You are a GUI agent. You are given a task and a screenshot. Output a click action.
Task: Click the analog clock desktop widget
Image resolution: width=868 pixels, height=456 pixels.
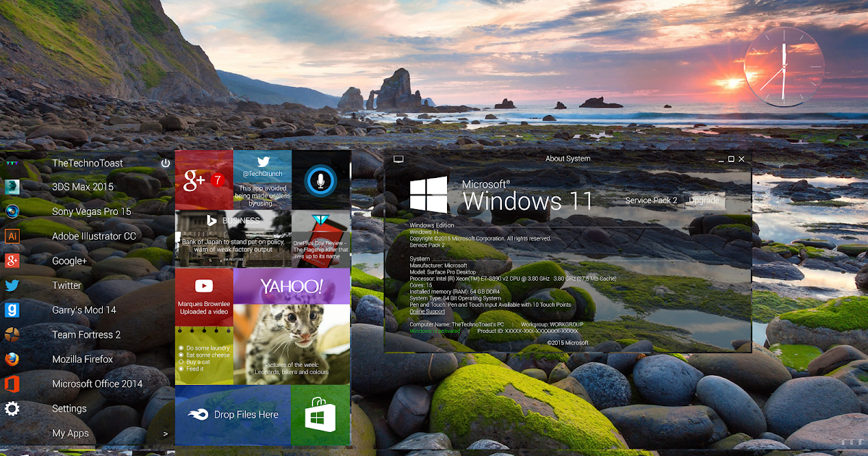pos(784,66)
